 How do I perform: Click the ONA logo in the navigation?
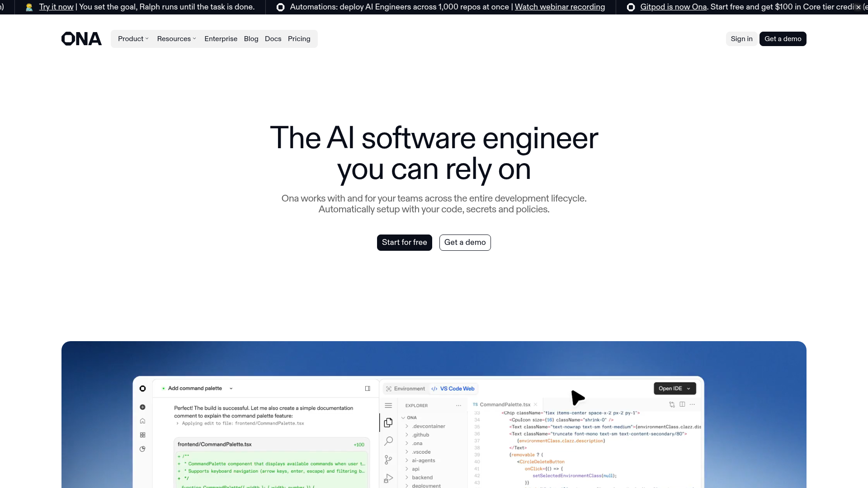pos(81,39)
